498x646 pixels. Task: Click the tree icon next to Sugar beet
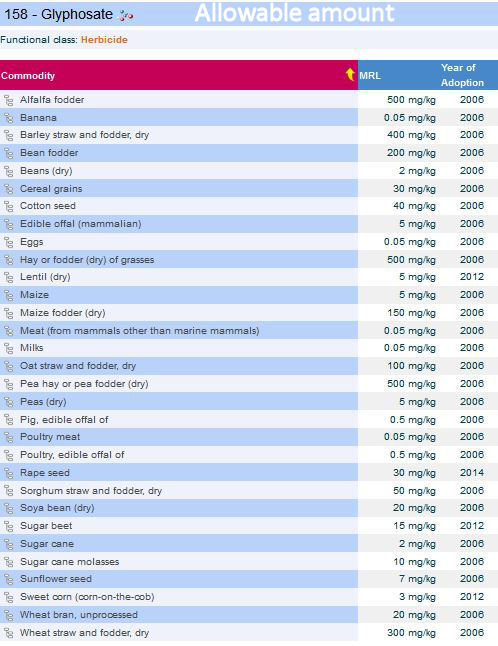pos(9,527)
